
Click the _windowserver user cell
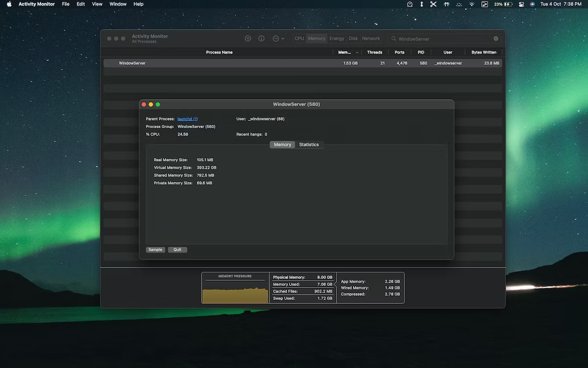coord(448,63)
